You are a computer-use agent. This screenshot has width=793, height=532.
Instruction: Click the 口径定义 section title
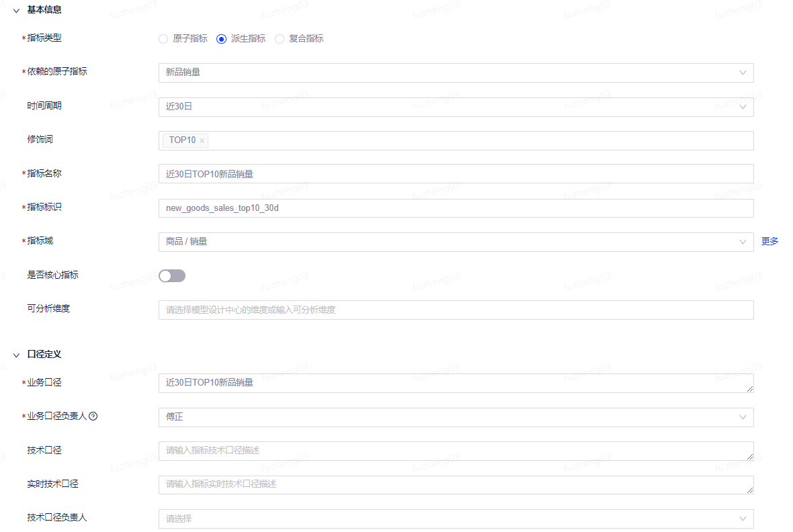(x=44, y=355)
